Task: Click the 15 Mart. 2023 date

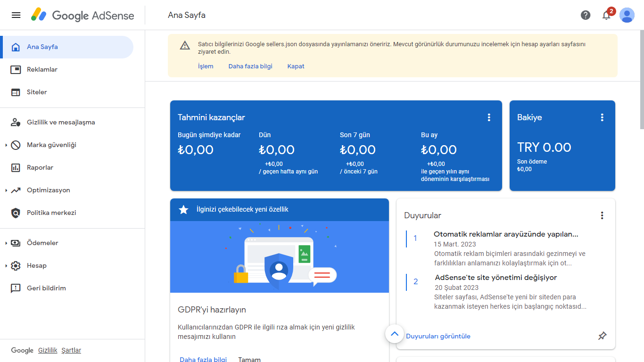Action: pos(455,244)
